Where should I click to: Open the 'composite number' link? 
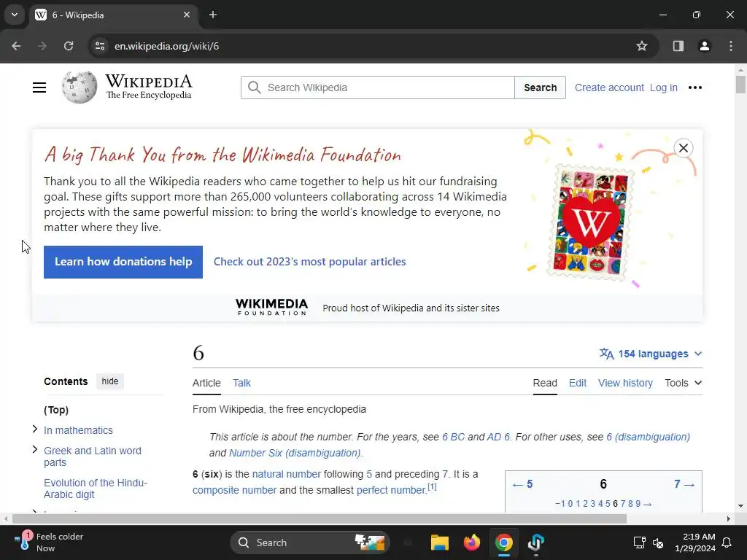(234, 490)
